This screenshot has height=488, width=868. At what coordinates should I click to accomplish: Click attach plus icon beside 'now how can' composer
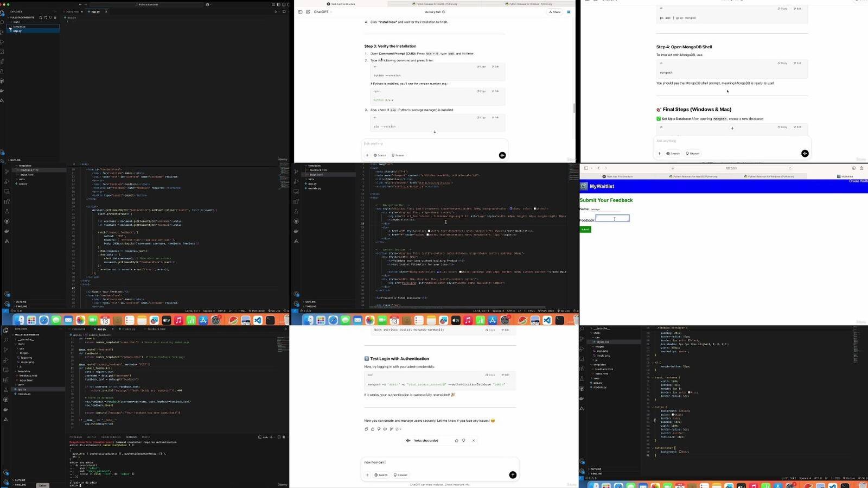click(367, 475)
